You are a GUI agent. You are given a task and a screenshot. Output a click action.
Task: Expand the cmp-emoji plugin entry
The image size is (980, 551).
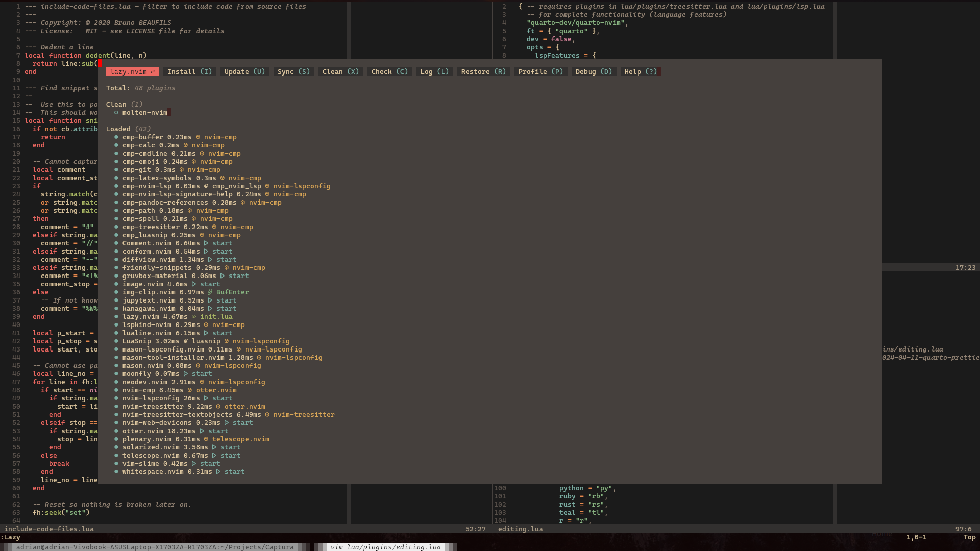pyautogui.click(x=141, y=162)
